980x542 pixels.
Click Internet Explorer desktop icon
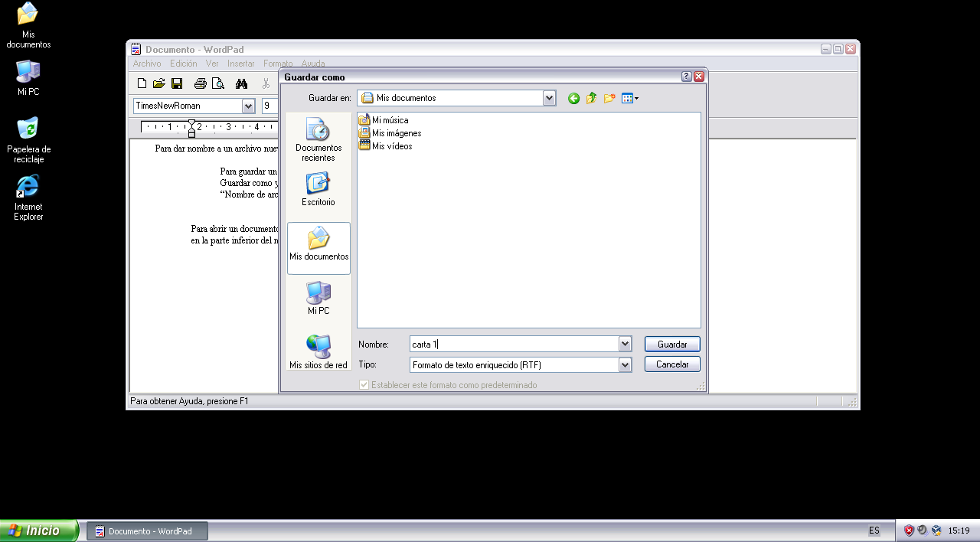coord(28,198)
